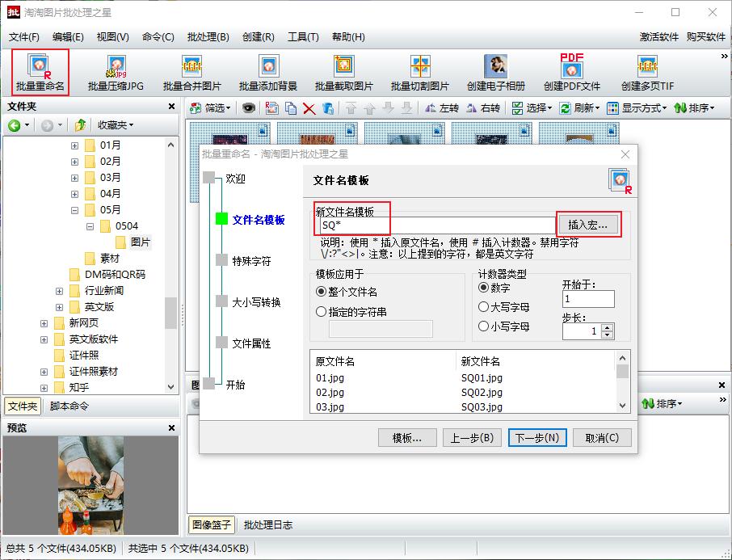This screenshot has height=560, width=732.
Task: Open the 筛选 filter dropdown
Action: (212, 107)
